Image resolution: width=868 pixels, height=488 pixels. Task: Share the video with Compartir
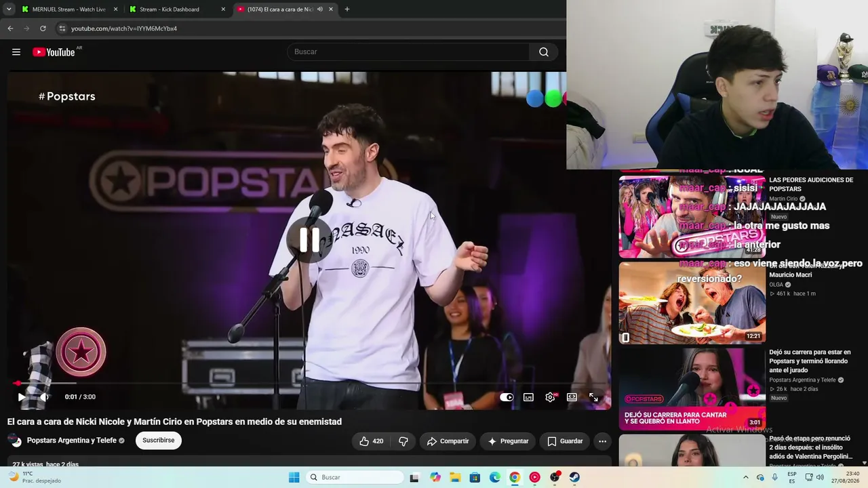[448, 441]
